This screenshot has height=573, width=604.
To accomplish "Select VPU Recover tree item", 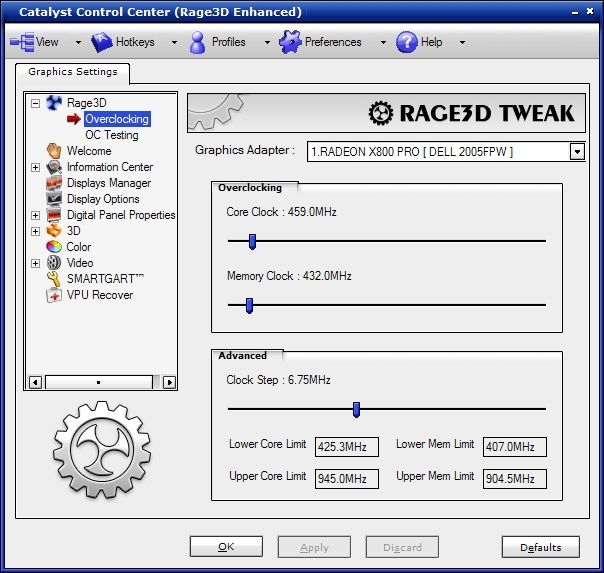I will [100, 295].
